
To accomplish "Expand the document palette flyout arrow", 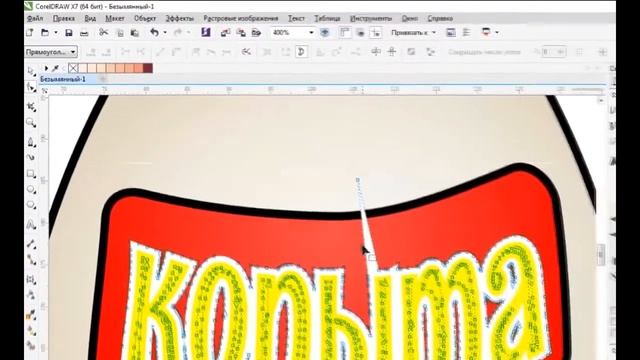I will point(46,68).
